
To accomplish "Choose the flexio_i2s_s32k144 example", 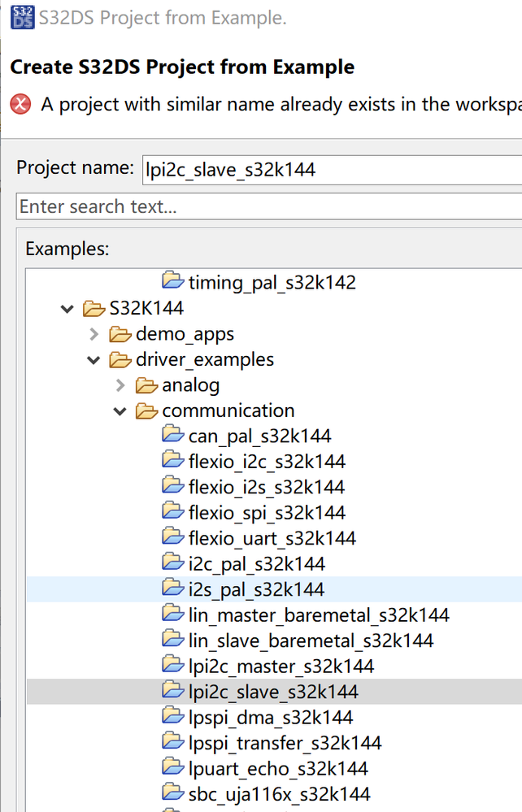I will pos(267,488).
